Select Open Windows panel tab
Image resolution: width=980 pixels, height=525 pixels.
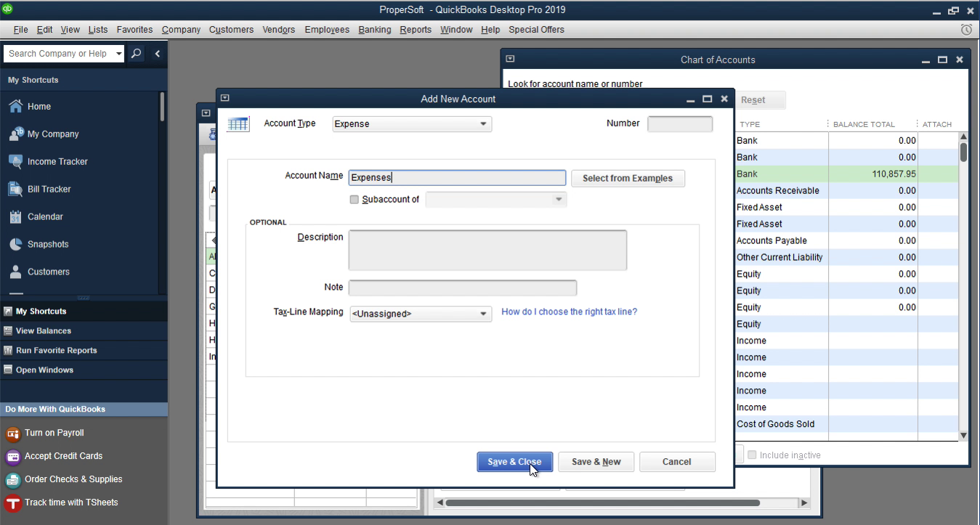[84, 370]
